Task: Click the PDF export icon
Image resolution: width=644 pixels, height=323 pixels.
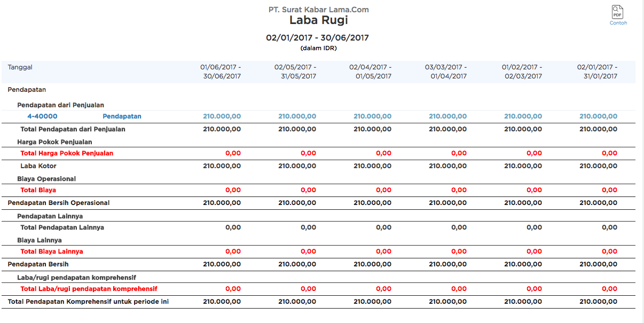Action: coord(618,12)
